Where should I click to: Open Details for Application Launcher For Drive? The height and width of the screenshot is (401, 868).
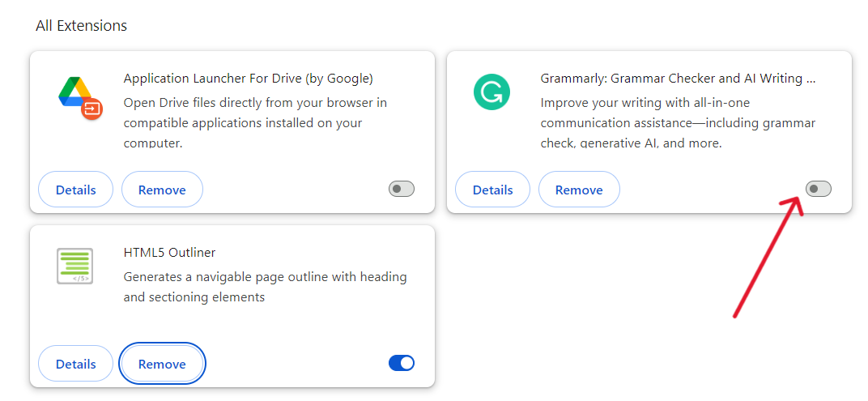[x=76, y=190]
